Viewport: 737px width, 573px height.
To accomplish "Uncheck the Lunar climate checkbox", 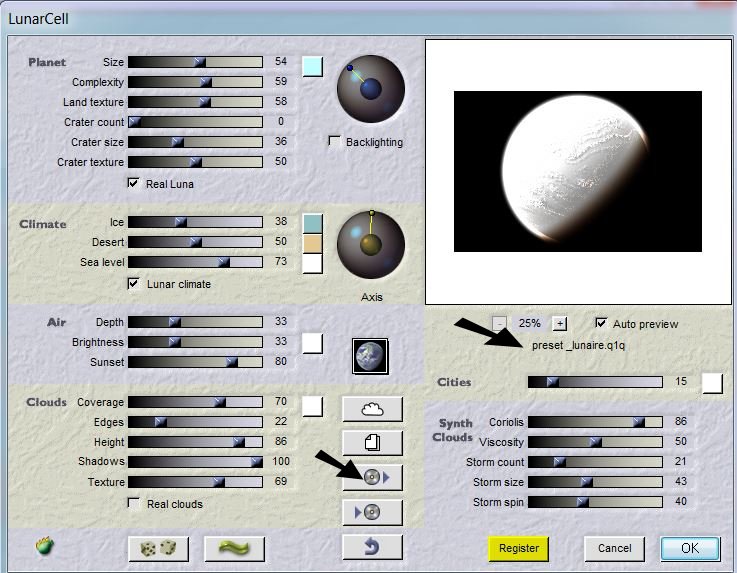I will (x=133, y=283).
